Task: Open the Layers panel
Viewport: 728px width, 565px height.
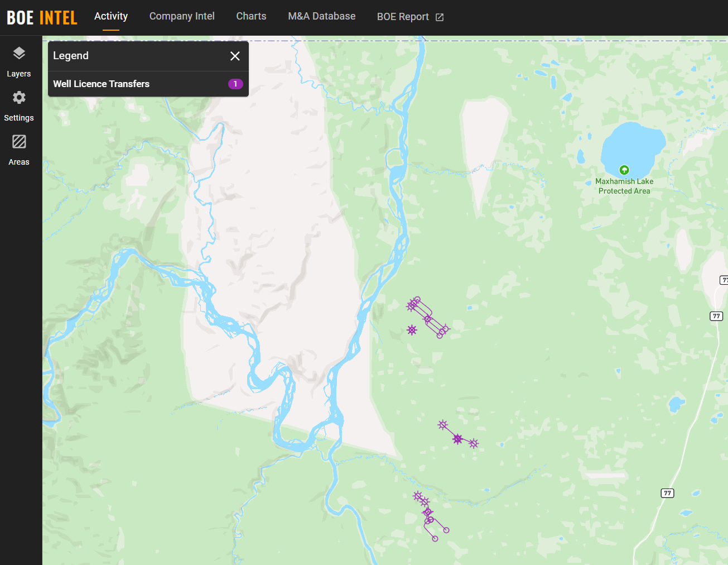Action: click(x=19, y=61)
